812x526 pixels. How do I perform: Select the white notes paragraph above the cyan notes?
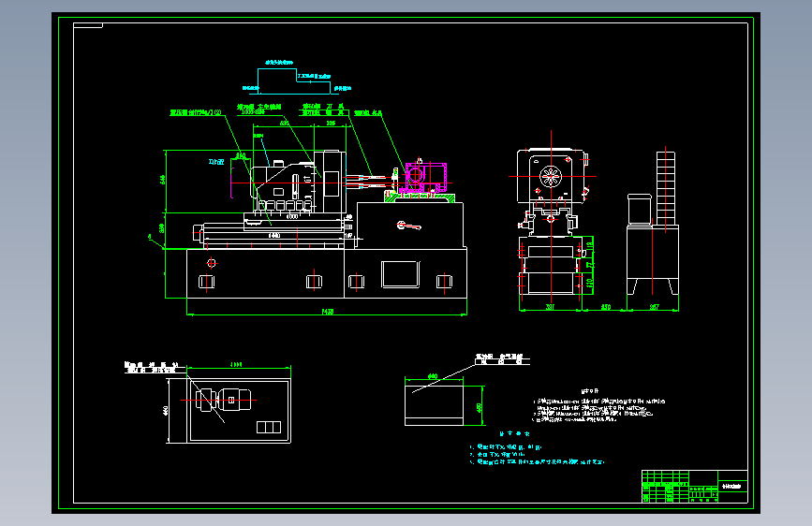pos(599,407)
